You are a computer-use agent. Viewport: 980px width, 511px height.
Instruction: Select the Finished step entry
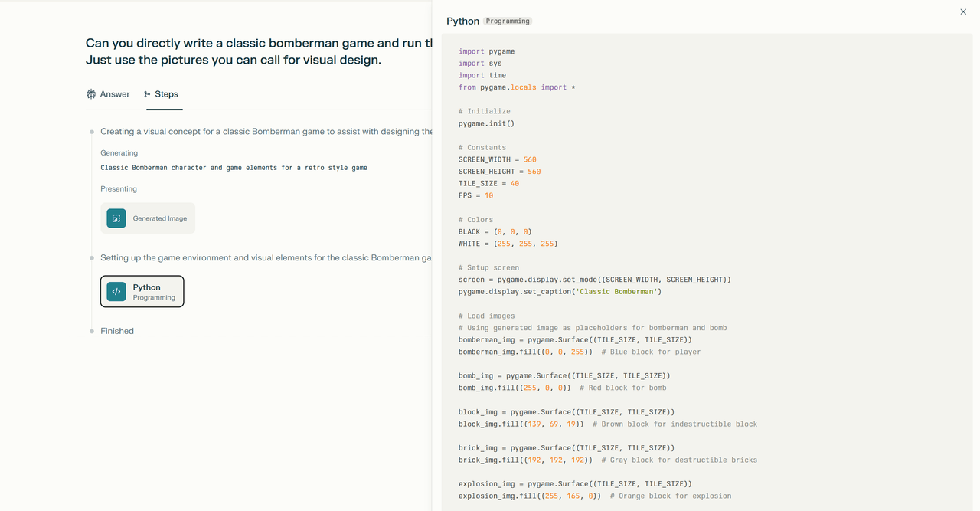tap(117, 331)
